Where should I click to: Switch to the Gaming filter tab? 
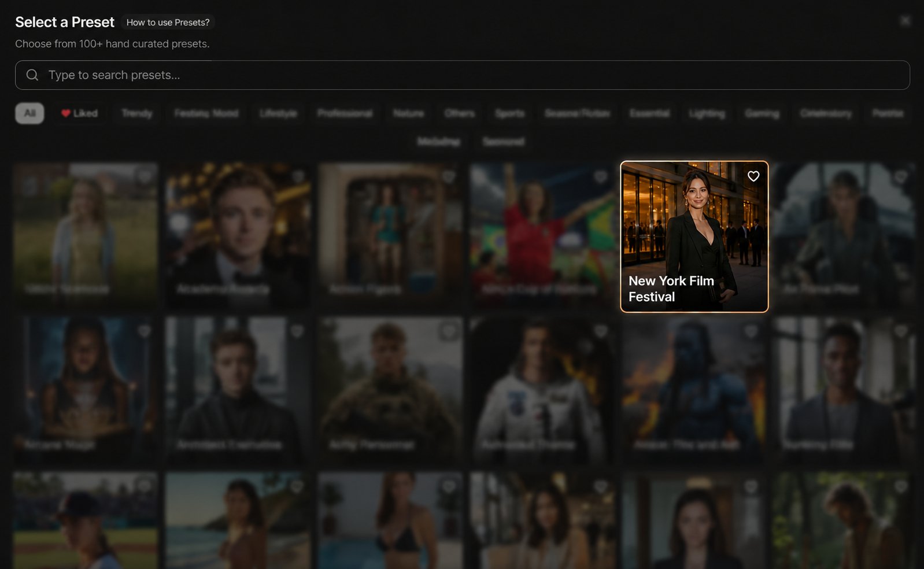(762, 113)
